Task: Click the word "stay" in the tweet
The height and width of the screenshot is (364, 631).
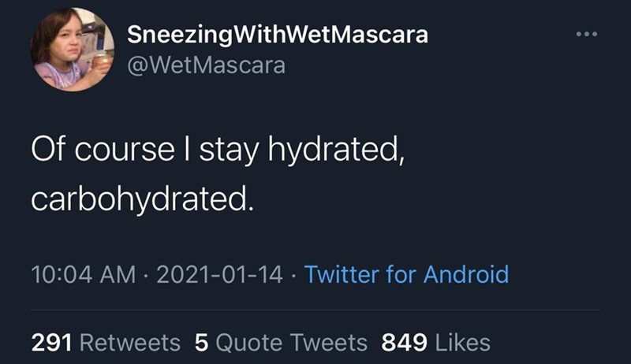Action: [227, 150]
